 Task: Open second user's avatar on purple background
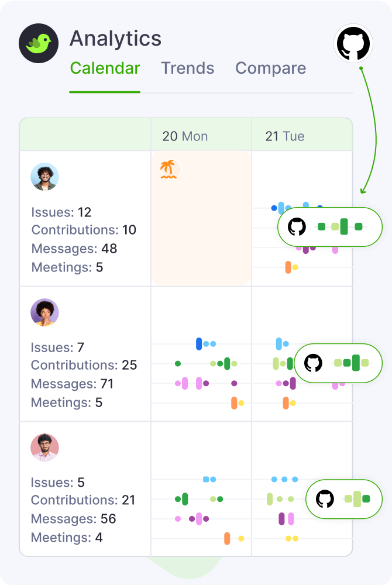pyautogui.click(x=44, y=312)
